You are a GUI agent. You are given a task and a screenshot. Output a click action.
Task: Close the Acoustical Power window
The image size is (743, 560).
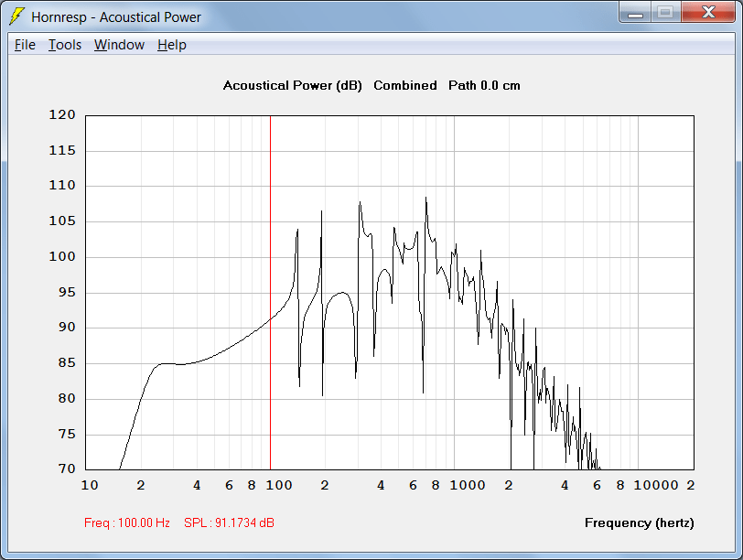click(x=708, y=12)
